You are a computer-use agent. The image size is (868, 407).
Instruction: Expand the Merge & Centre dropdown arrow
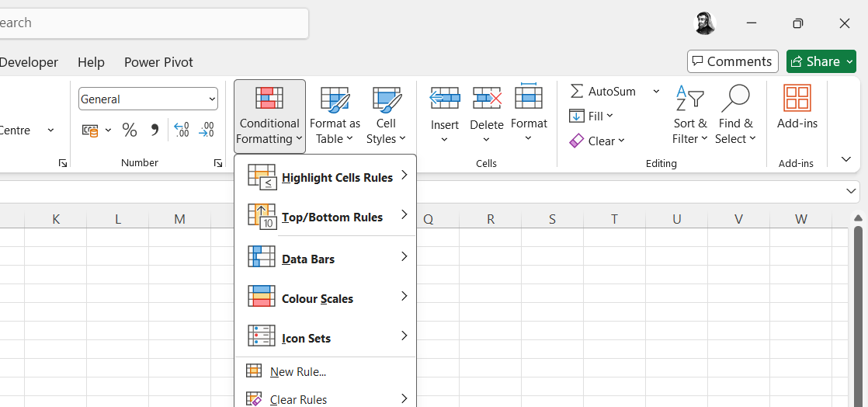pyautogui.click(x=51, y=130)
